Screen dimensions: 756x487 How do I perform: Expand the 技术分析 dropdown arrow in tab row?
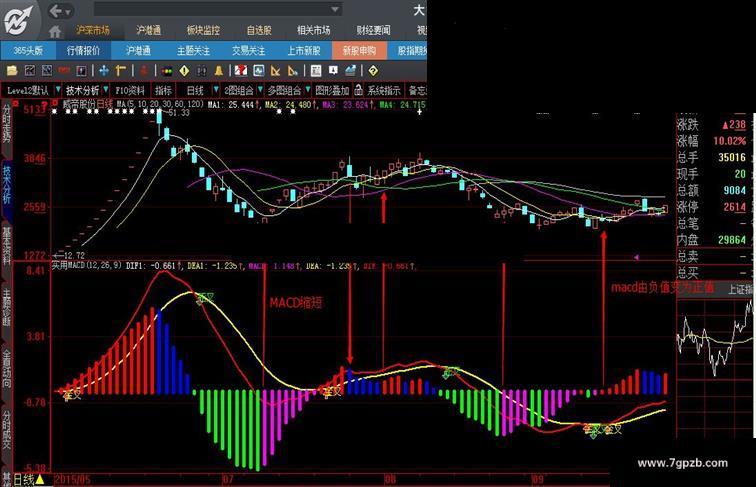(106, 90)
